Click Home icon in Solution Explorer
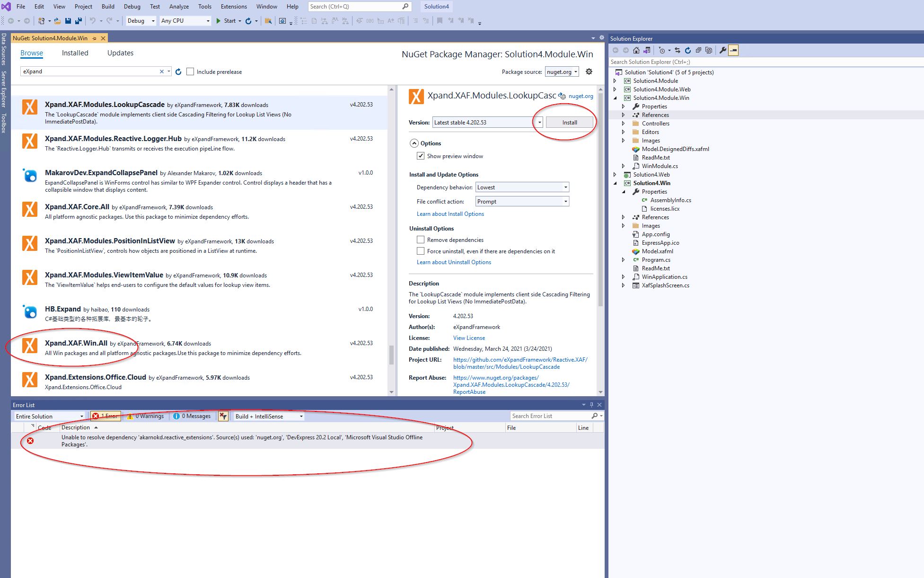The height and width of the screenshot is (578, 924). (x=636, y=50)
